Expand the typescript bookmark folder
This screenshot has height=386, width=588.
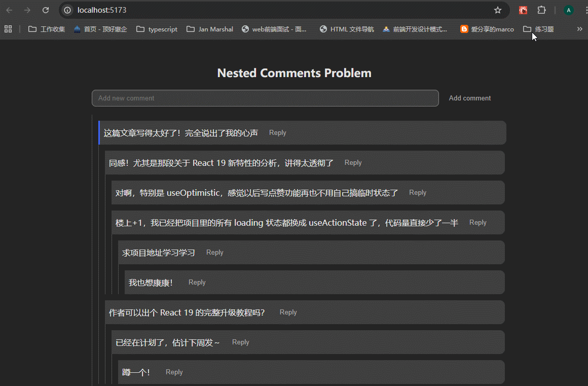click(x=157, y=29)
